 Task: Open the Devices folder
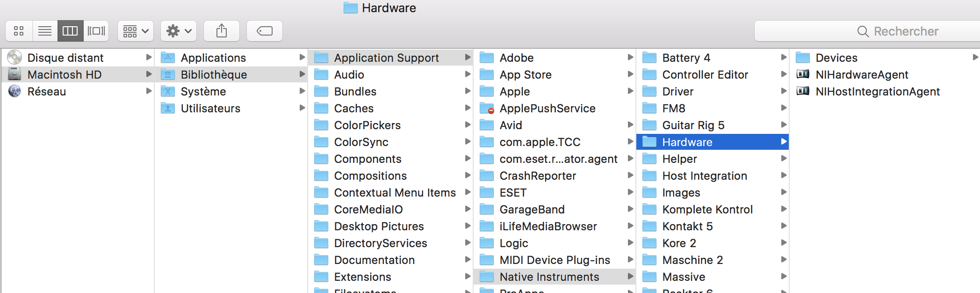point(885,58)
